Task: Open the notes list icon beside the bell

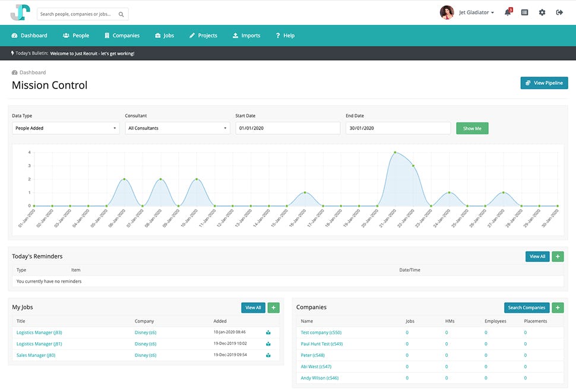Action: [x=524, y=12]
